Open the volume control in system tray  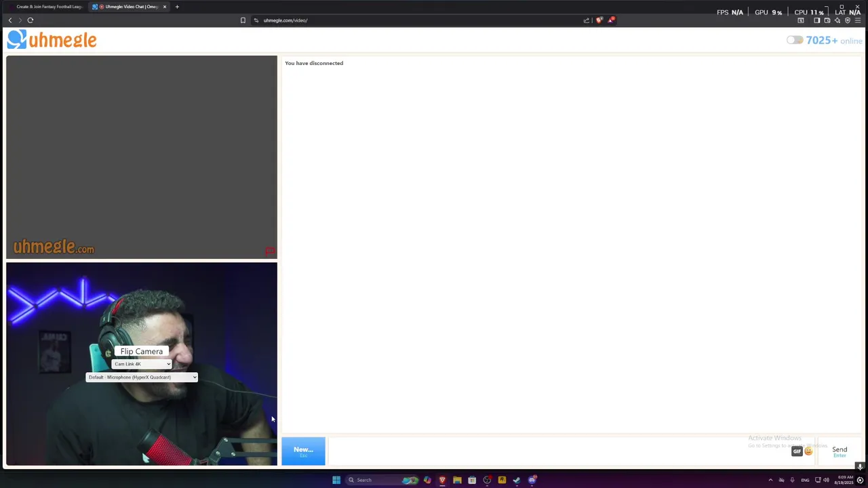(x=826, y=480)
